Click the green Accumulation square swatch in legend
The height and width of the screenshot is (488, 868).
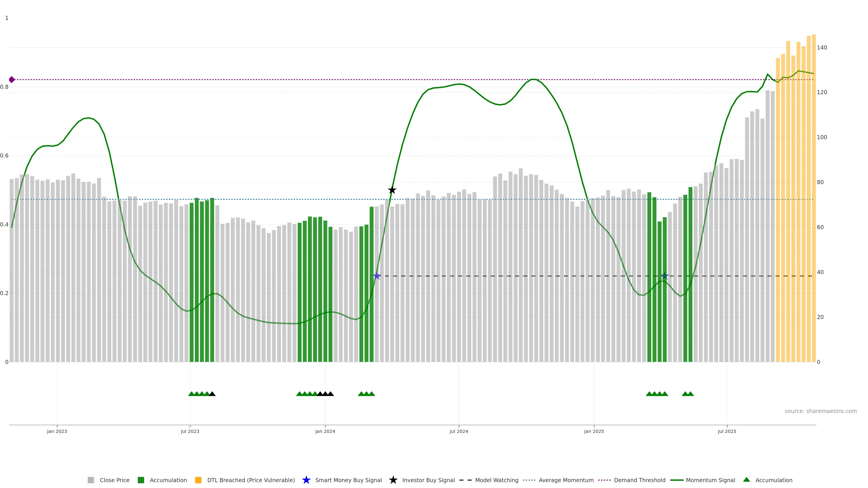point(141,480)
